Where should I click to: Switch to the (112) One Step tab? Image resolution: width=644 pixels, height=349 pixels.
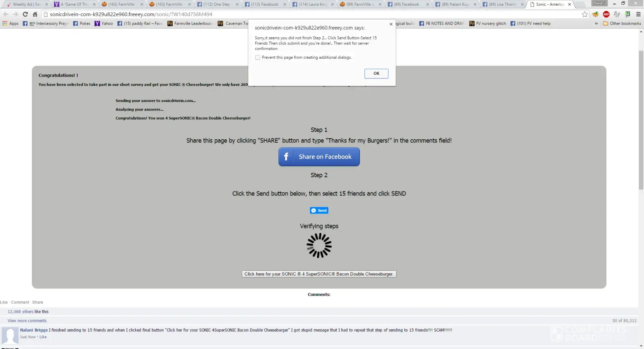(x=217, y=4)
